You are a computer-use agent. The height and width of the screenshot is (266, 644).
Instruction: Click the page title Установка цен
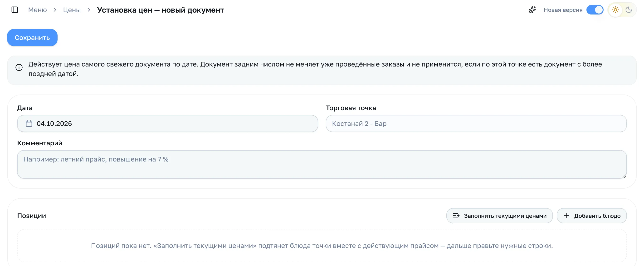click(x=160, y=10)
